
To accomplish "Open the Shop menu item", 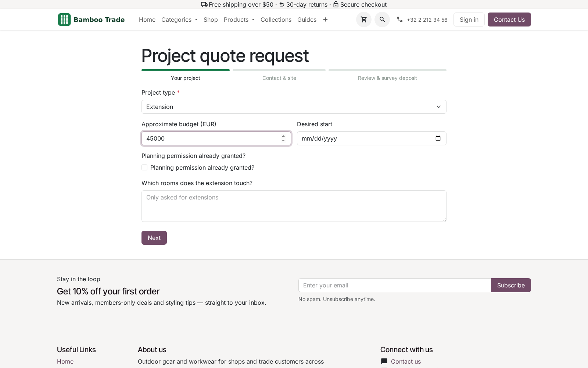I will [x=211, y=20].
